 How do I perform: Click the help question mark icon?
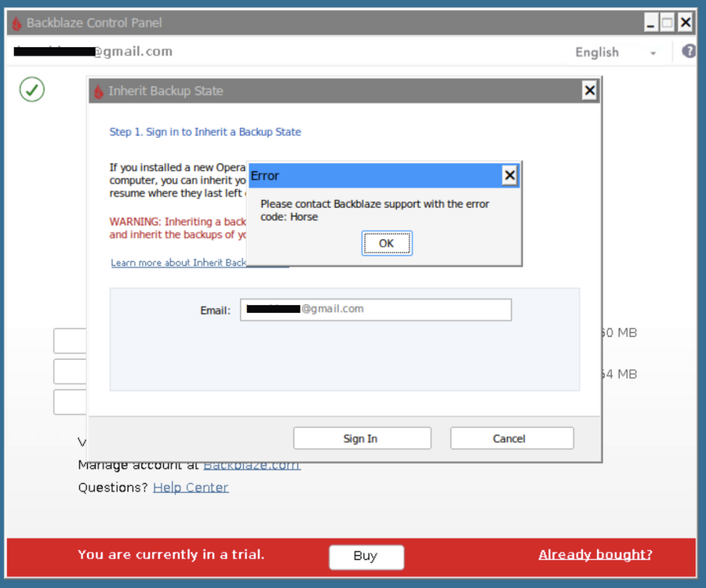tap(689, 51)
